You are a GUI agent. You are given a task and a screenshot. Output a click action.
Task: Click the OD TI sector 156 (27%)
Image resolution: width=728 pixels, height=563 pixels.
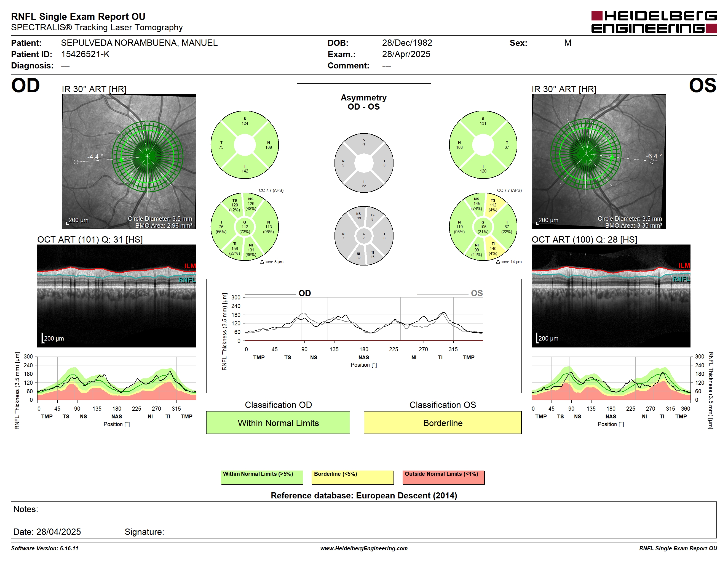click(x=235, y=248)
